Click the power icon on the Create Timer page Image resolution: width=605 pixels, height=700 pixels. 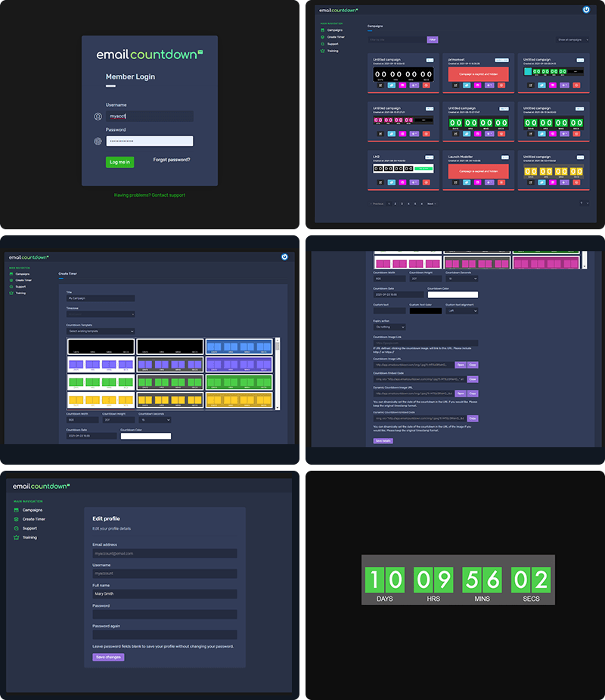pyautogui.click(x=284, y=257)
